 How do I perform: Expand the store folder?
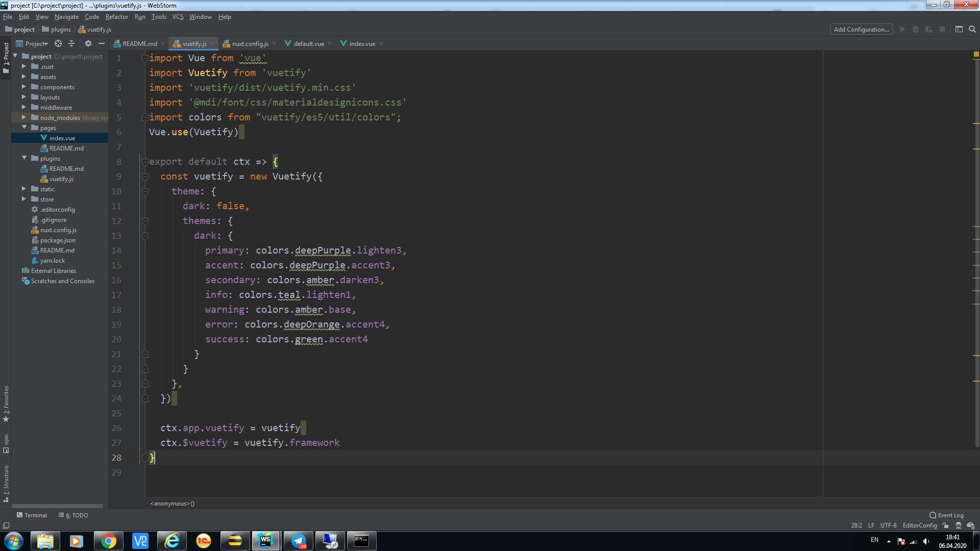pyautogui.click(x=23, y=199)
